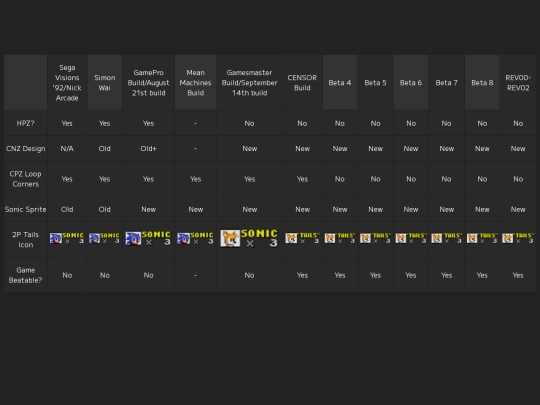540x405 pixels.
Task: Click 'Old' CNZ Design cell under Simon Wai
Action: pos(105,148)
